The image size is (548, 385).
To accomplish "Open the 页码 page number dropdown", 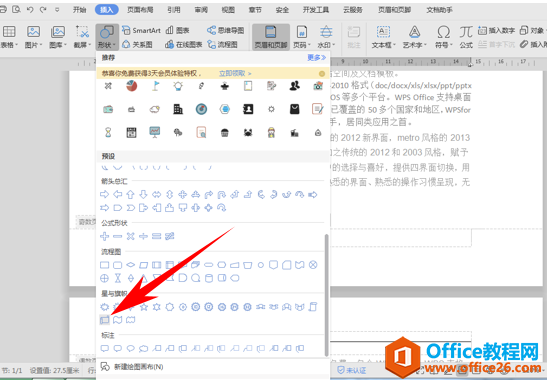I will pos(301,37).
